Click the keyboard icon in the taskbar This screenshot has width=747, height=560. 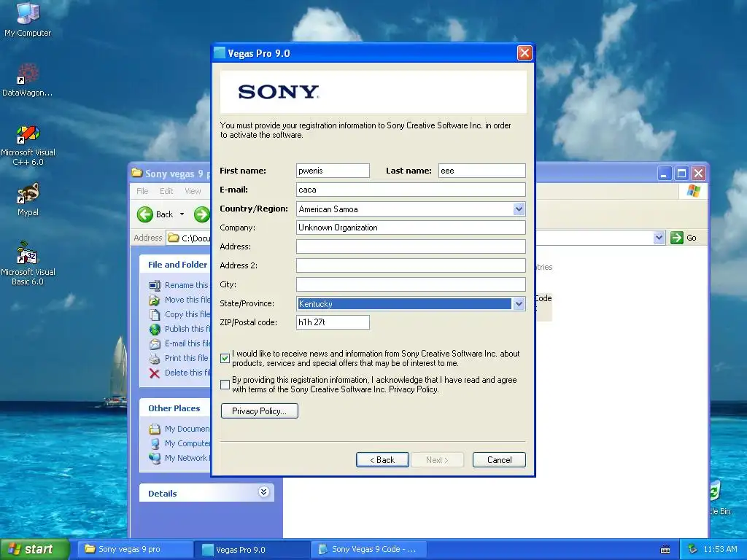665,550
